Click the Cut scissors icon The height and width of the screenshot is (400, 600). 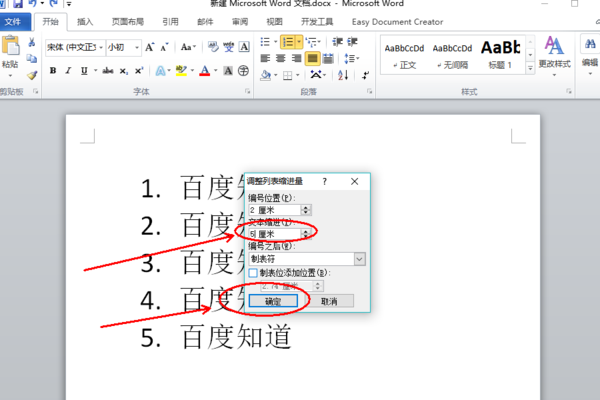click(x=32, y=42)
